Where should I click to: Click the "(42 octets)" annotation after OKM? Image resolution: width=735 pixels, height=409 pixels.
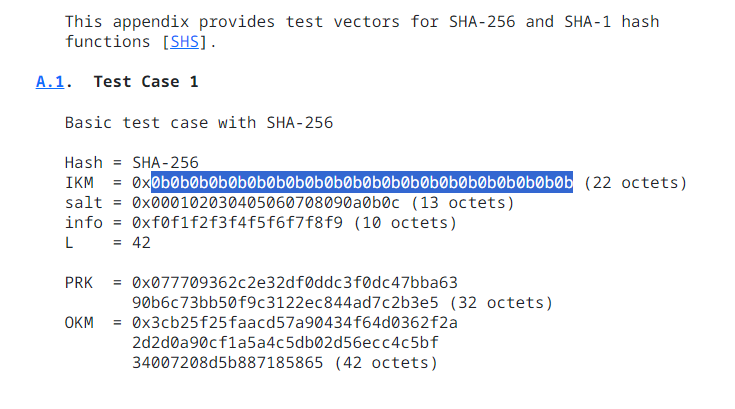(386, 363)
